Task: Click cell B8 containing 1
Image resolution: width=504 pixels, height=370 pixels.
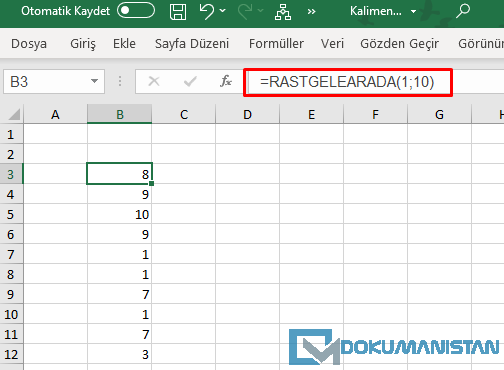Action: pos(120,274)
